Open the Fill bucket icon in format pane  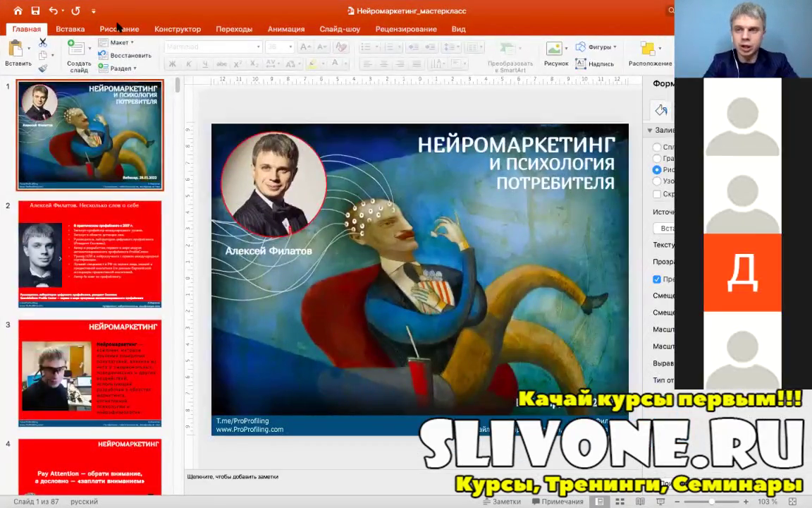click(x=661, y=110)
